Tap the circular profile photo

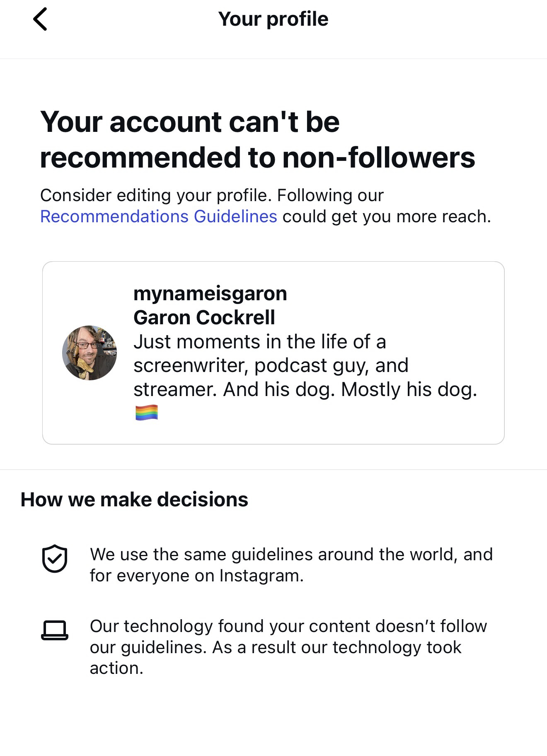point(90,353)
